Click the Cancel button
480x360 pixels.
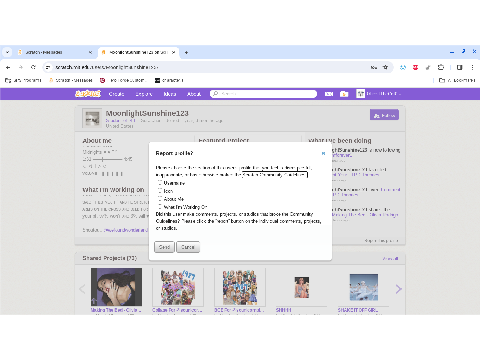coord(188,247)
